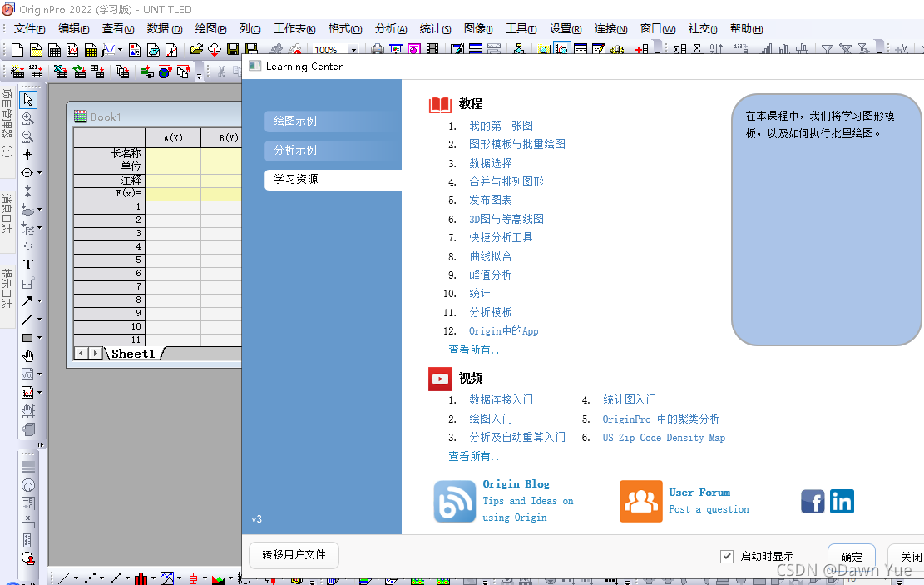Open tutorial link 我的第一张图

click(x=501, y=126)
